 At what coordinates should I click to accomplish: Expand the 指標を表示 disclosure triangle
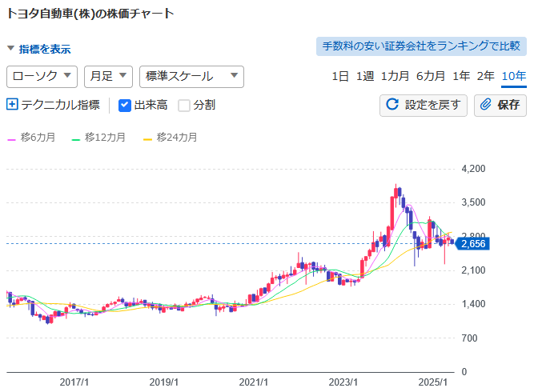(x=11, y=48)
